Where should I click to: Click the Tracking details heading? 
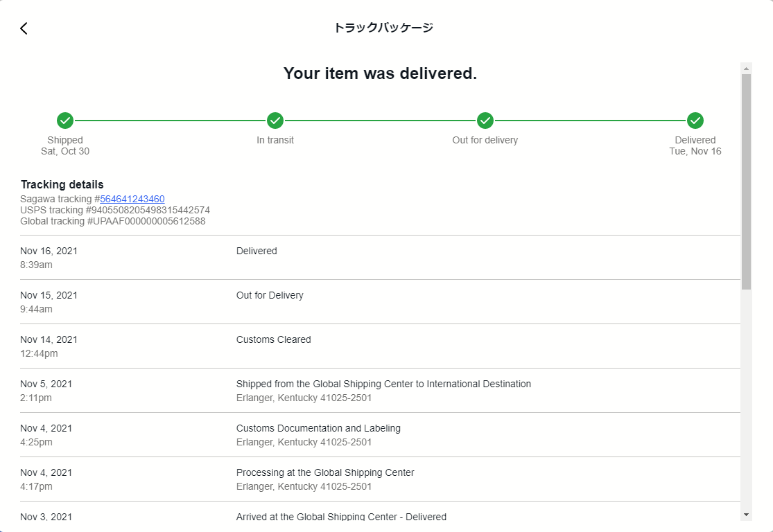coord(62,185)
